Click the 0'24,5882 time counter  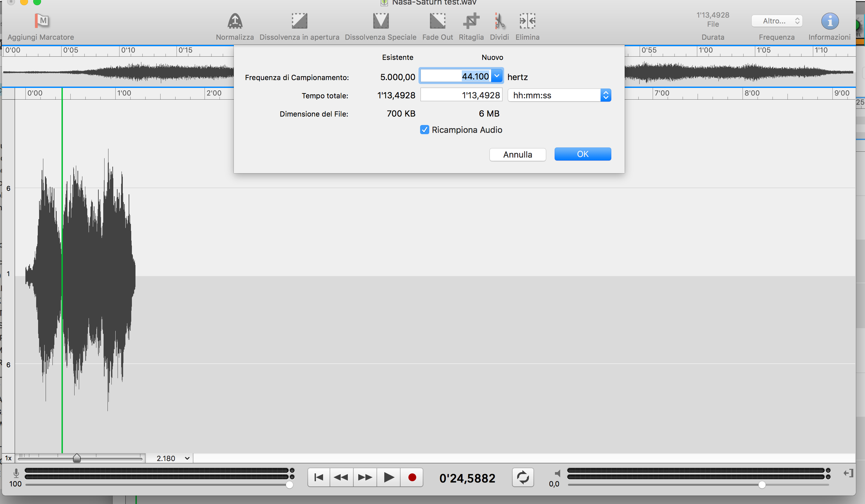(467, 478)
